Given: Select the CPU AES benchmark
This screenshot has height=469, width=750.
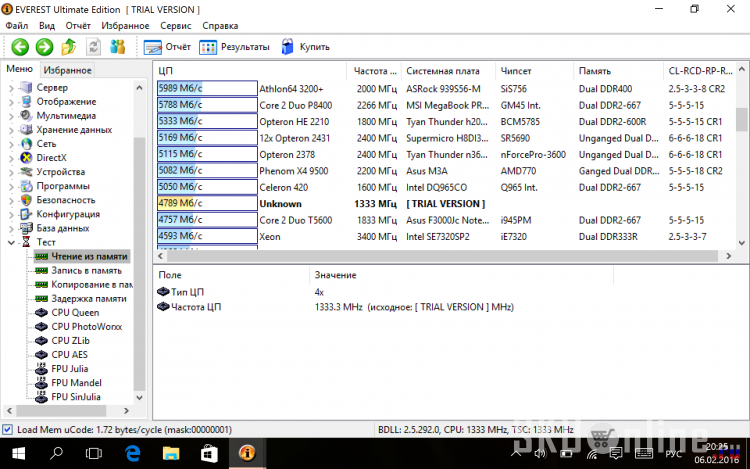Looking at the screenshot, I should [x=62, y=355].
